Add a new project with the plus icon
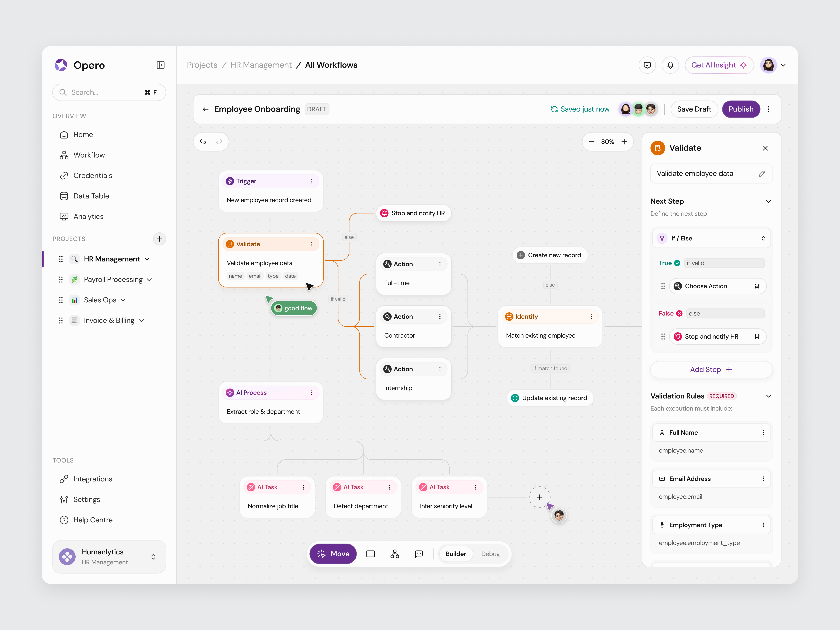Screen dimensions: 840x630 click(x=159, y=239)
